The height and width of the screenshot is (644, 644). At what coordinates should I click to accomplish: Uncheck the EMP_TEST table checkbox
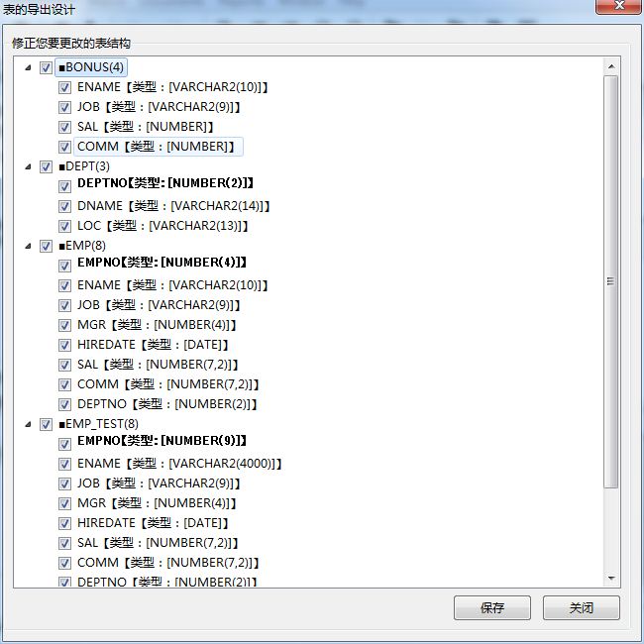46,424
